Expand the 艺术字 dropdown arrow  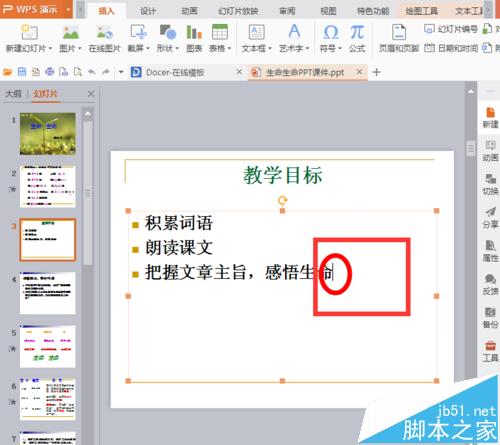[307, 49]
